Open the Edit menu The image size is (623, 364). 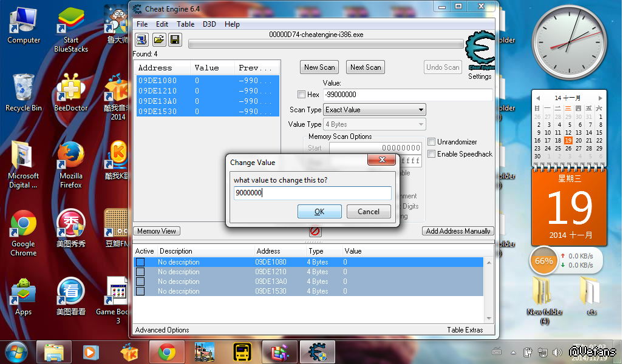tap(162, 24)
